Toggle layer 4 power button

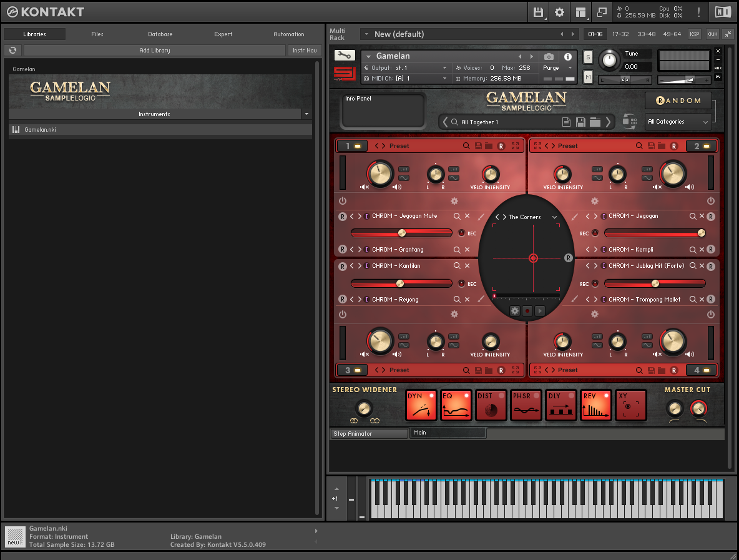[711, 314]
